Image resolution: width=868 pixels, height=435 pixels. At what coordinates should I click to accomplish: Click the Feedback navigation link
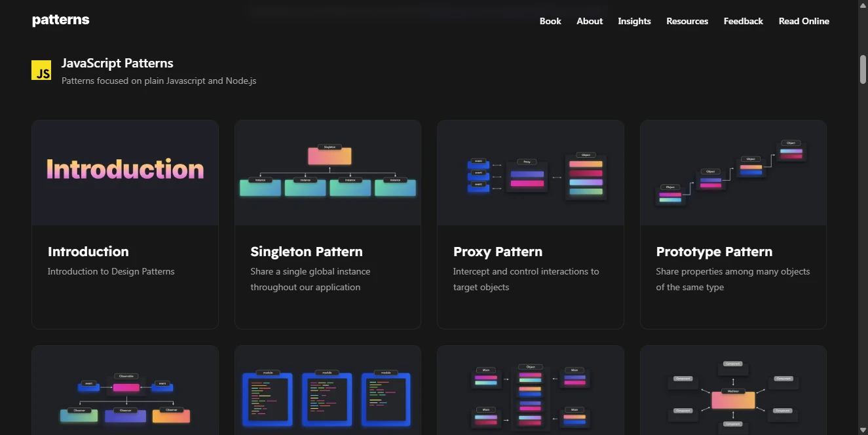pyautogui.click(x=743, y=21)
